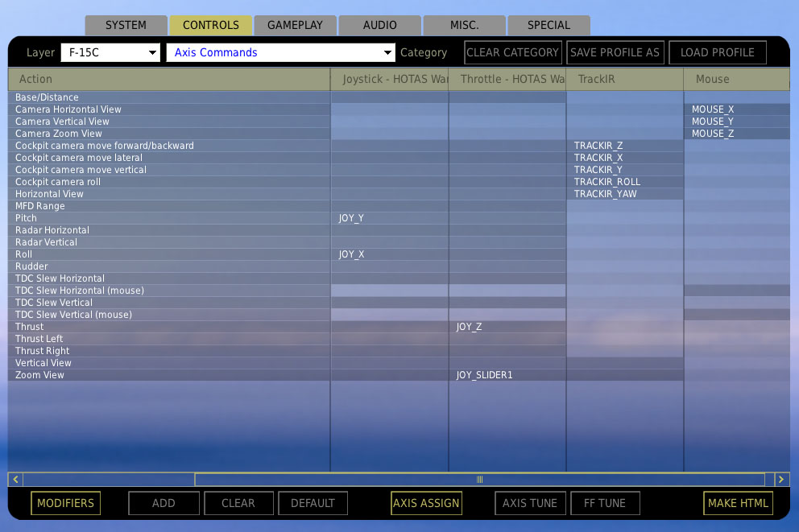Expand the Axis Commands category dropdown
The width and height of the screenshot is (799, 532).
(281, 52)
